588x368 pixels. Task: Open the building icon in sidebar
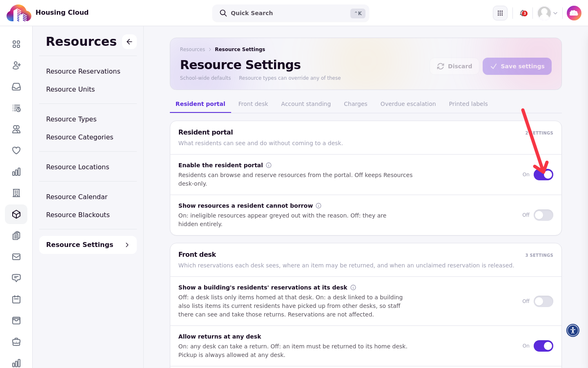(16, 193)
